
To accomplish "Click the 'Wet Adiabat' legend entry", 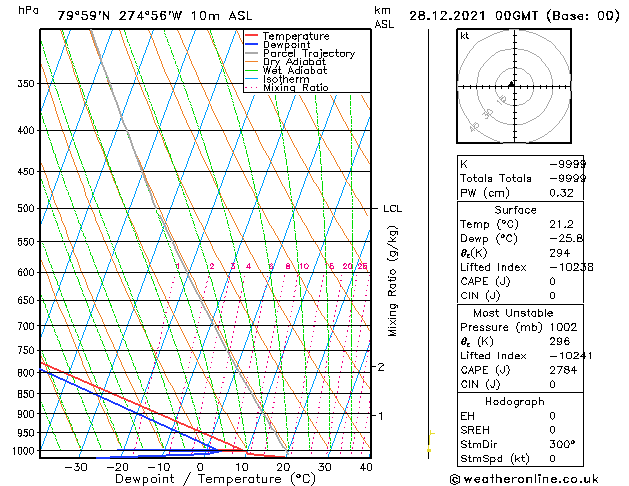I will point(286,71).
